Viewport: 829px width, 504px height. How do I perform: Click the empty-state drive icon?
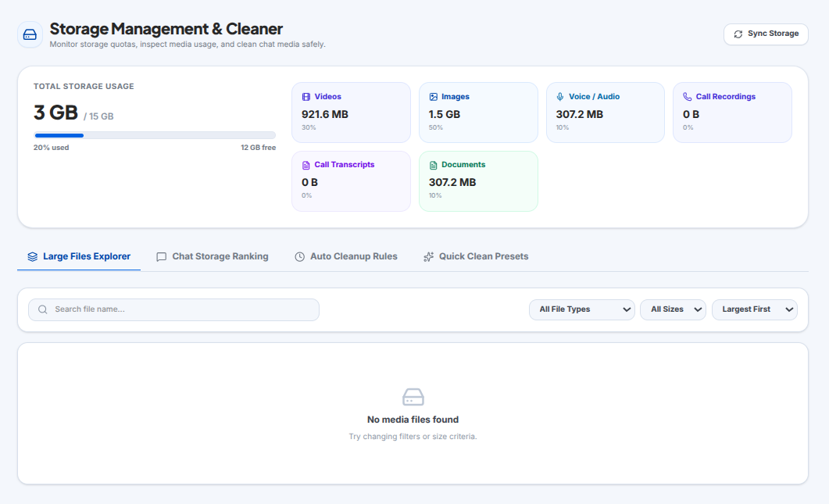(x=413, y=397)
